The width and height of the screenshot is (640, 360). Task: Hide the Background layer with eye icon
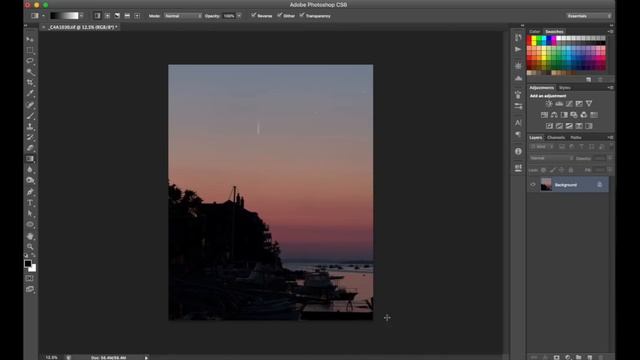pos(533,185)
